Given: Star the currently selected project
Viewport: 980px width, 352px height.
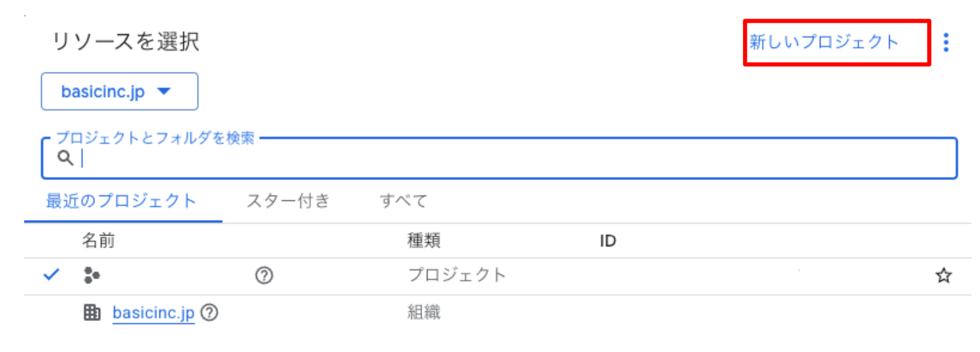Looking at the screenshot, I should tap(944, 275).
